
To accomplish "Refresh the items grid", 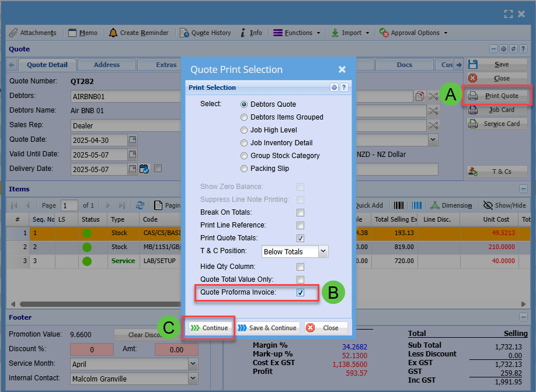I will click(x=140, y=205).
